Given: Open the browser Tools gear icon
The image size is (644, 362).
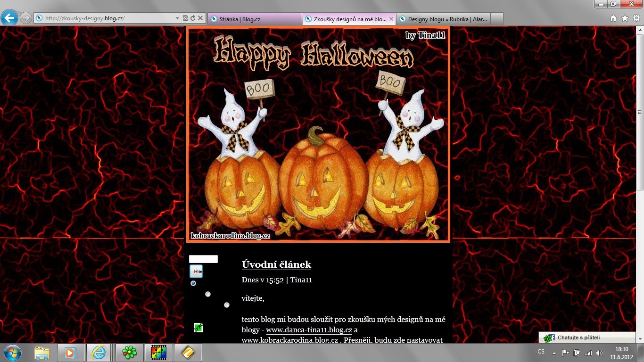Looking at the screenshot, I should pos(636,18).
